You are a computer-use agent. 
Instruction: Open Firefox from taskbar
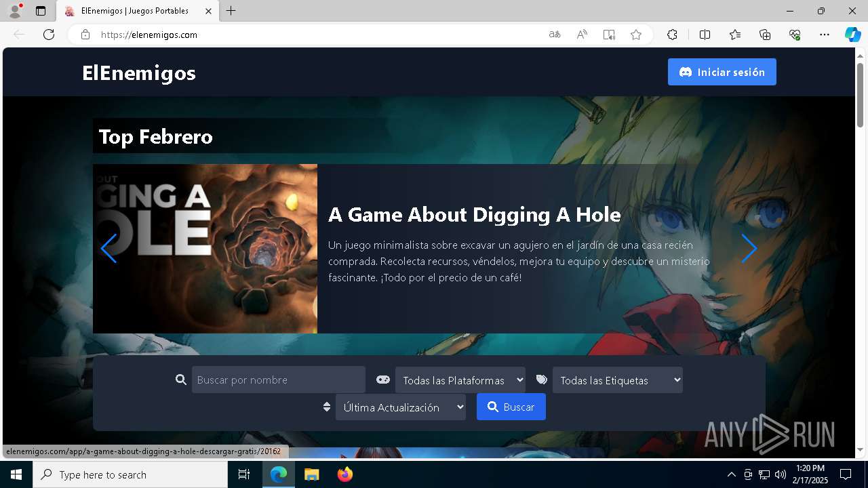(344, 474)
